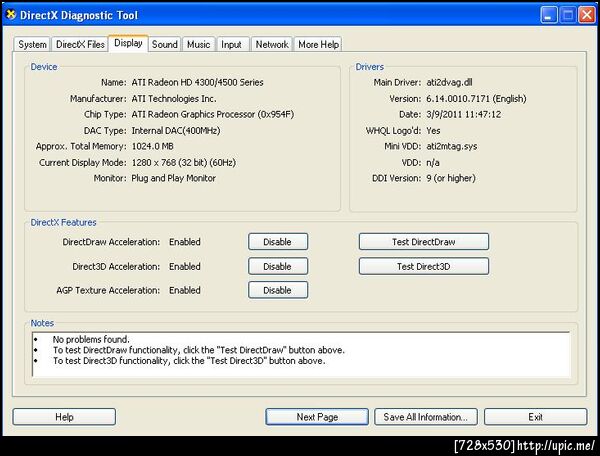Click note about testing DirectDraw functionality

click(199, 350)
